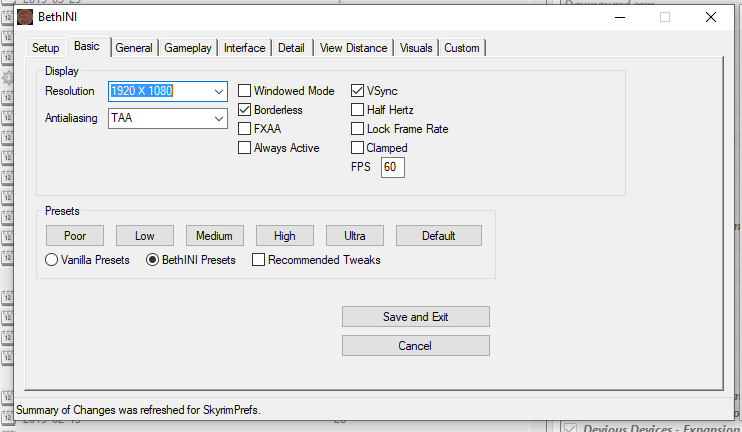Select the Vanilla Presets radio button
This screenshot has height=432, width=742.
pyautogui.click(x=52, y=260)
